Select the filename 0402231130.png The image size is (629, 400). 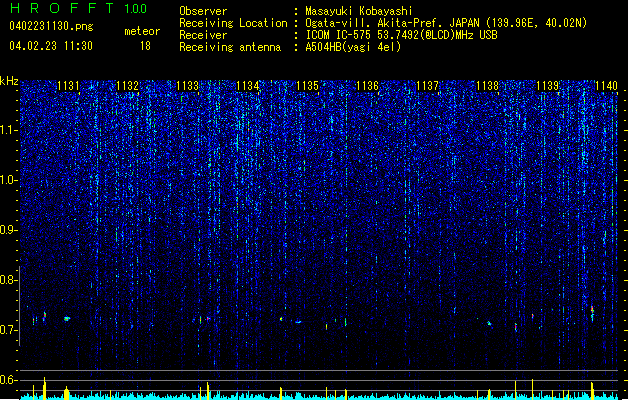tap(51, 26)
